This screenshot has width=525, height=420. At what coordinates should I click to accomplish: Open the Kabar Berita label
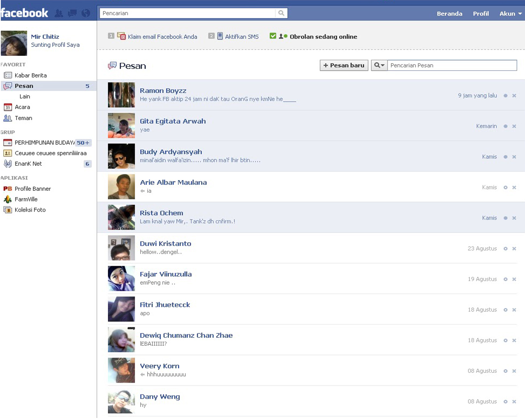point(31,75)
